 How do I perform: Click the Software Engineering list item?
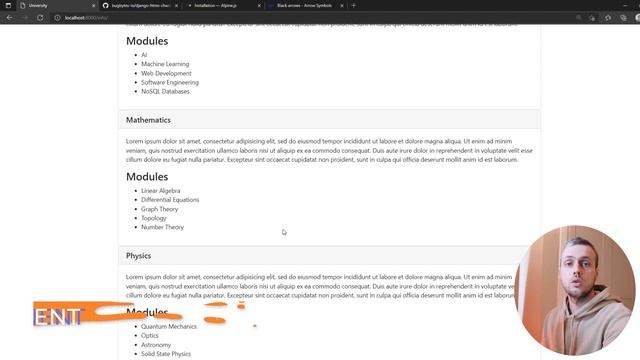[170, 82]
